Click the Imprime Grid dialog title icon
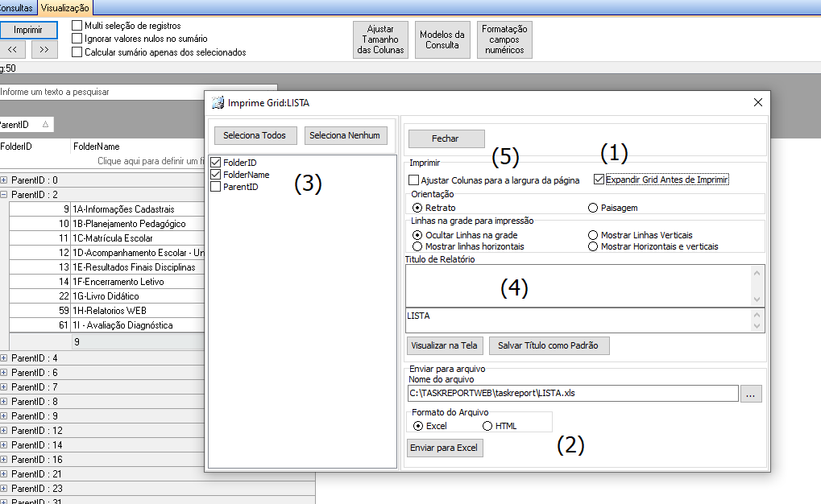 tap(218, 102)
